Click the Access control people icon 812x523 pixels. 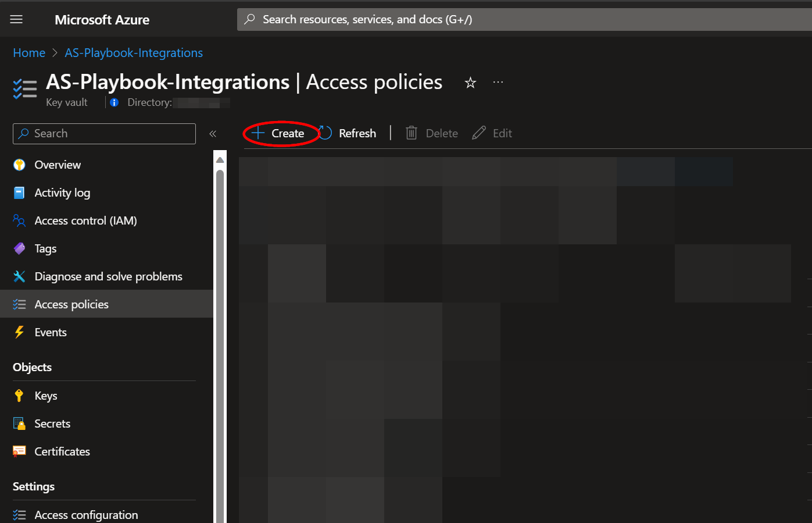pos(19,220)
